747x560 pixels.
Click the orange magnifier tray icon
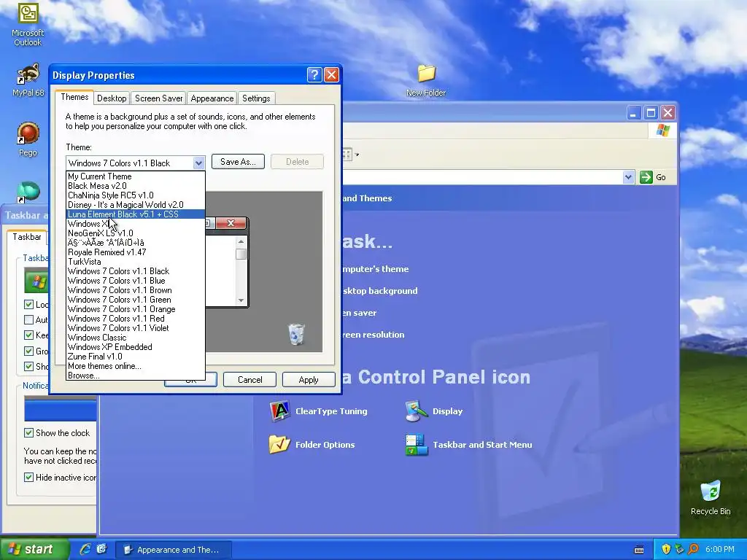693,549
